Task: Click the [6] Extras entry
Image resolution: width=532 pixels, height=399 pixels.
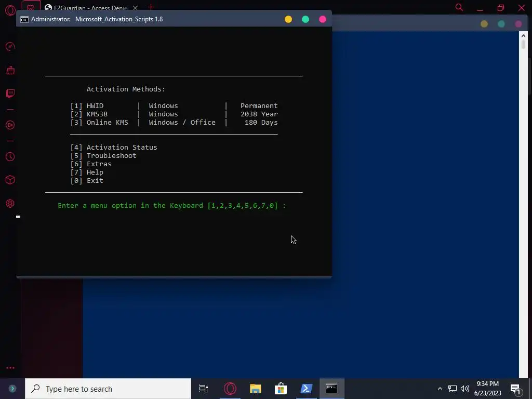Action: (x=91, y=164)
